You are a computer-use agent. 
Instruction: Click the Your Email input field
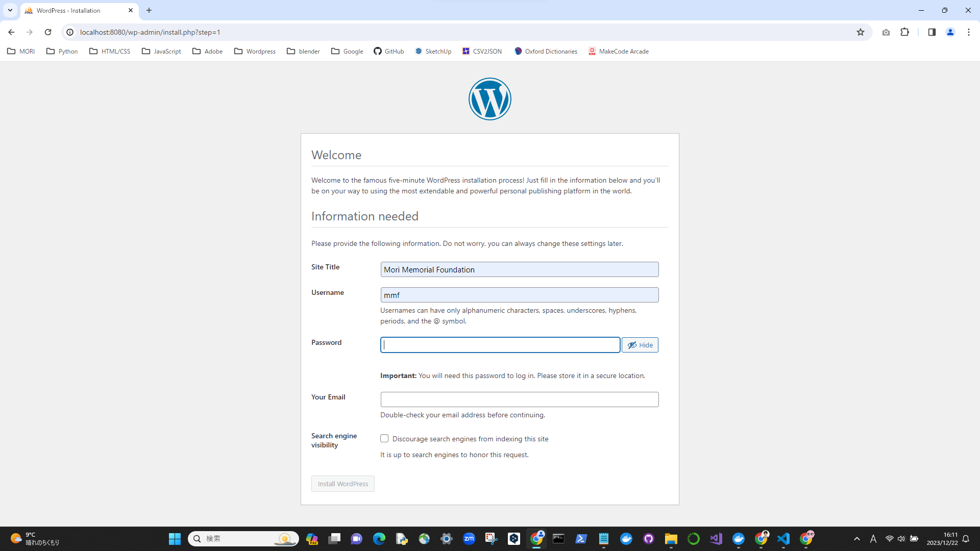coord(519,399)
